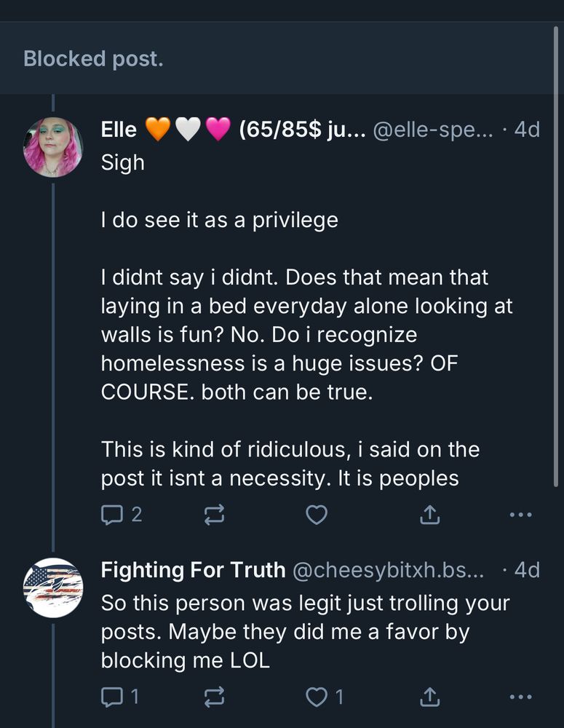The image size is (564, 728).
Task: Open Fighting For Truth profile name
Action: click(193, 569)
